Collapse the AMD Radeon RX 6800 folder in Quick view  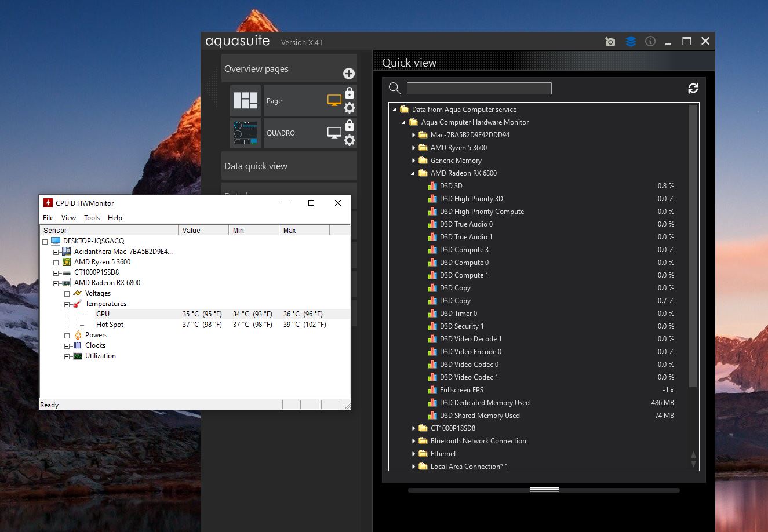414,173
